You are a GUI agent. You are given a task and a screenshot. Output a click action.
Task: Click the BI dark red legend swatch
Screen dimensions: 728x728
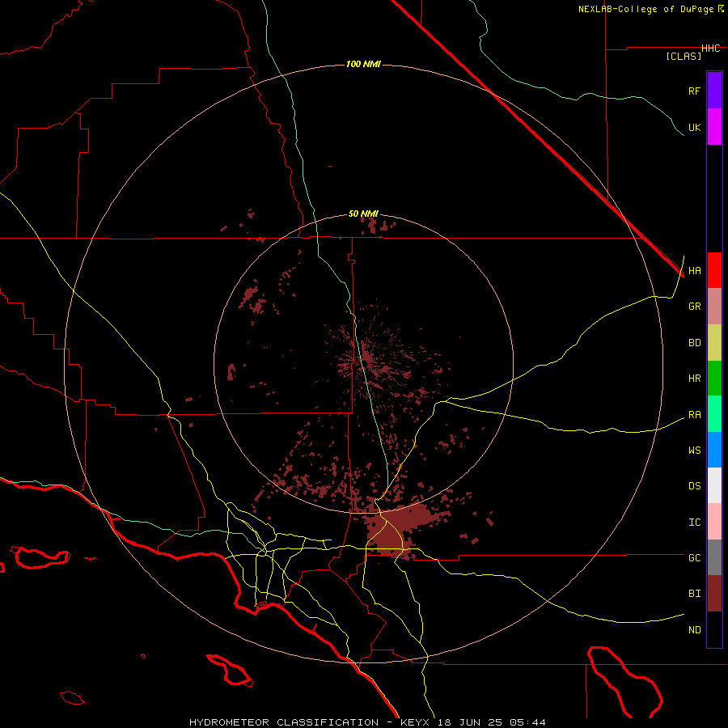pyautogui.click(x=714, y=594)
